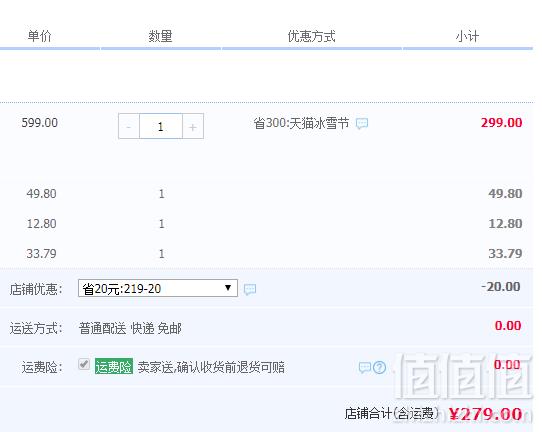The height and width of the screenshot is (432, 542).
Task: Select the shipping fee 0.00 in 运送方式 row
Action: pyautogui.click(x=508, y=326)
